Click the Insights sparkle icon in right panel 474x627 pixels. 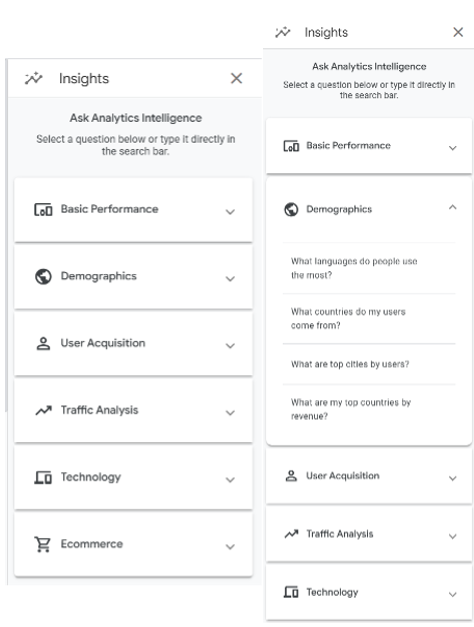(282, 32)
